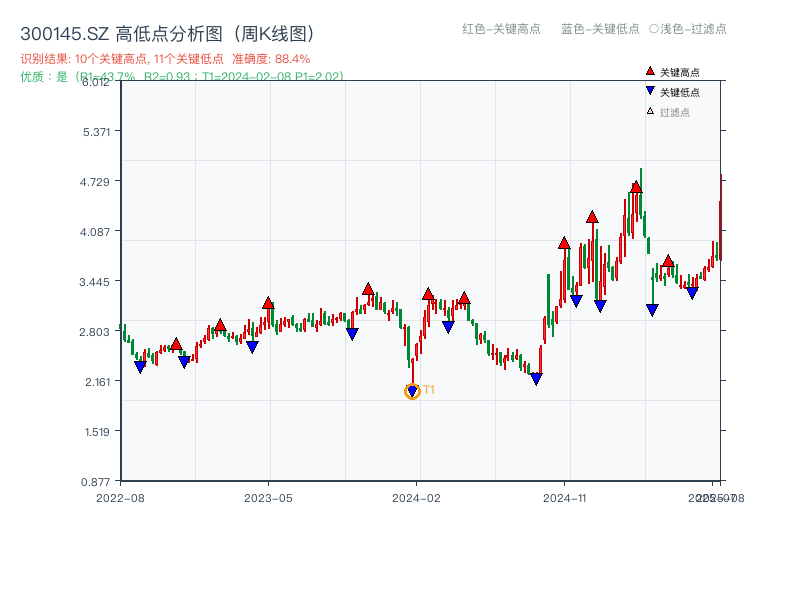
Task: Select the blue low marker at late-2024 trough near 2.161
Action: 536,379
